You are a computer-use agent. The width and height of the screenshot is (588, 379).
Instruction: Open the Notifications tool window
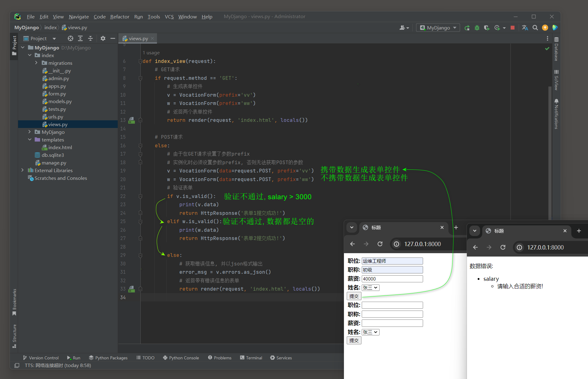pos(556,114)
